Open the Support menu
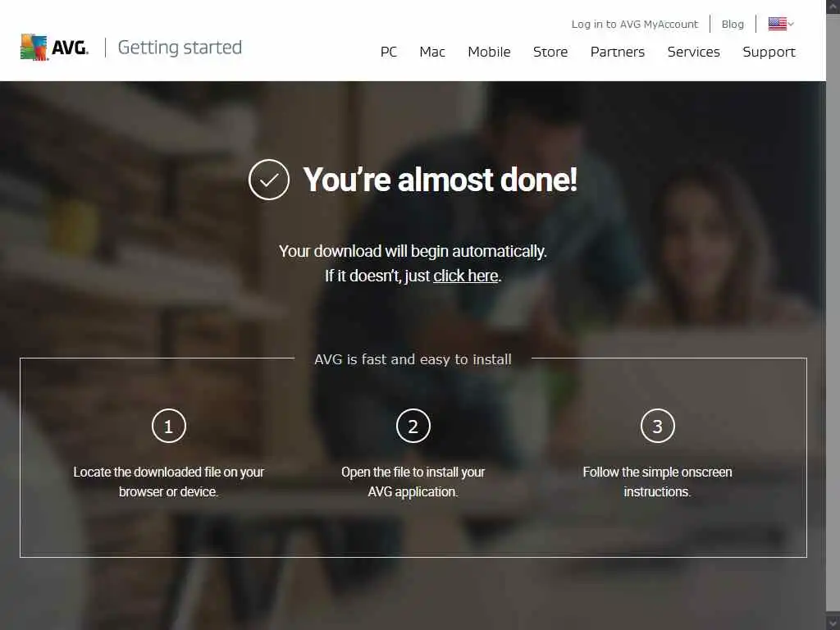The image size is (840, 630). [x=769, y=52]
